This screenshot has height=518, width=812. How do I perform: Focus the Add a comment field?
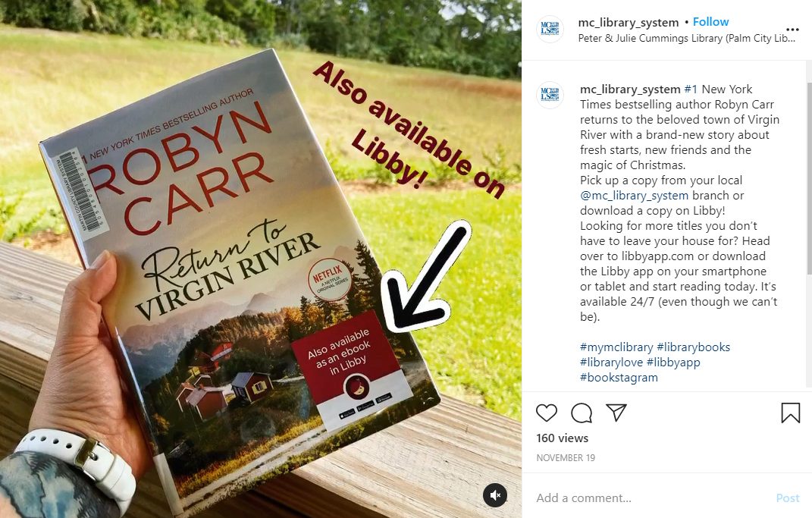click(x=653, y=498)
